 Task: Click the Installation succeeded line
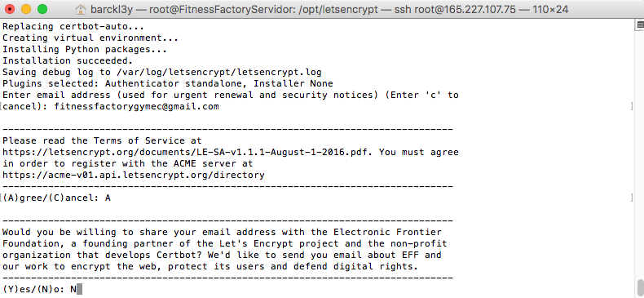pos(68,61)
